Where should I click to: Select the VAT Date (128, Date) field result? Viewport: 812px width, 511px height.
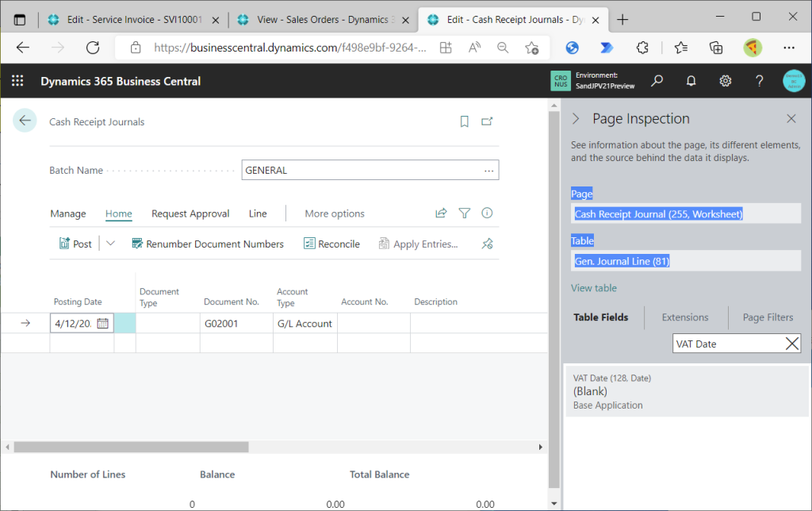tap(686, 391)
